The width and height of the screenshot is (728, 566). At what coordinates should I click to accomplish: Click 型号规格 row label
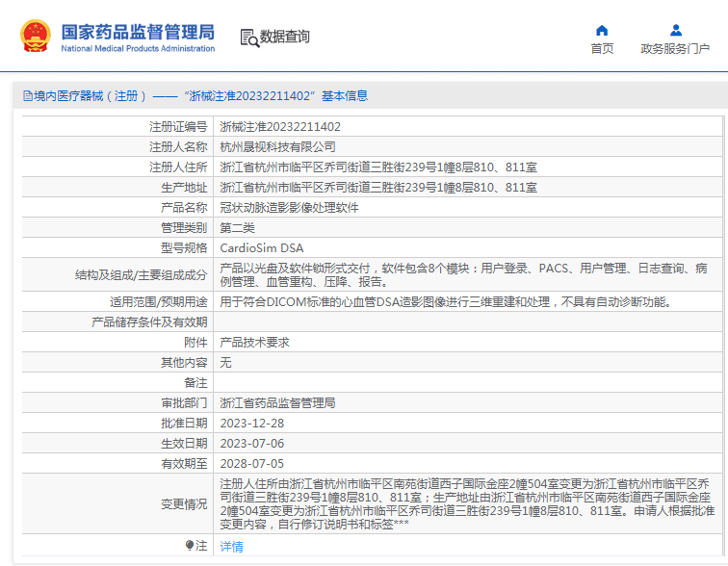(184, 248)
